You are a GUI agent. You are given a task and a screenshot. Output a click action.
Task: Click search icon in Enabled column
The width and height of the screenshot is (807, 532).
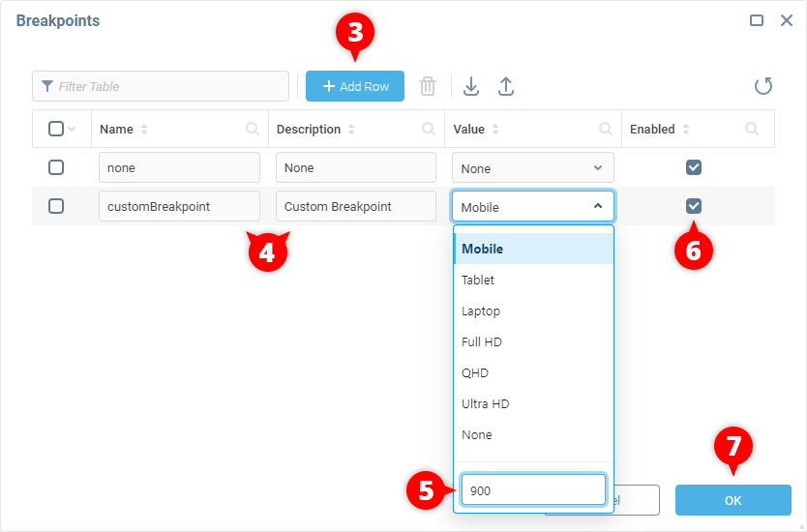coord(752,129)
